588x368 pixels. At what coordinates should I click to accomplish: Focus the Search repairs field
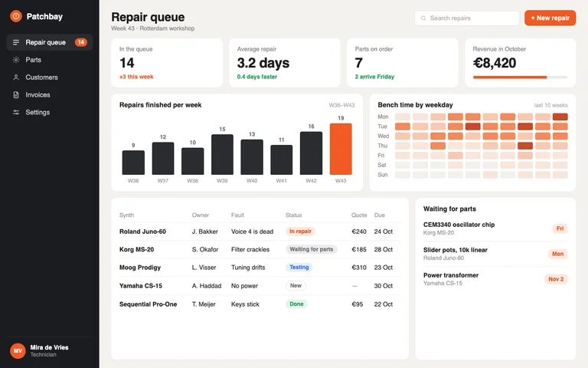click(467, 18)
